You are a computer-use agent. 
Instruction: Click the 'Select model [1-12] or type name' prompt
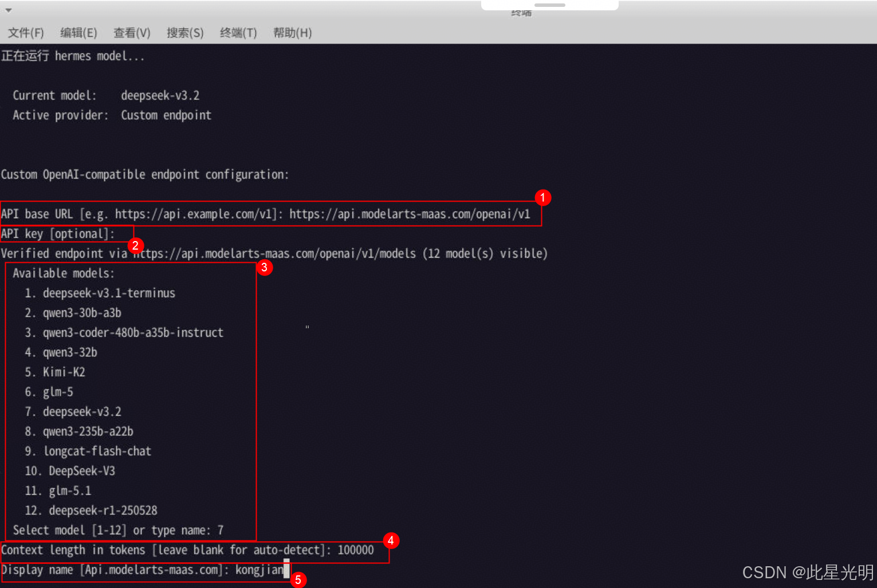(x=112, y=530)
